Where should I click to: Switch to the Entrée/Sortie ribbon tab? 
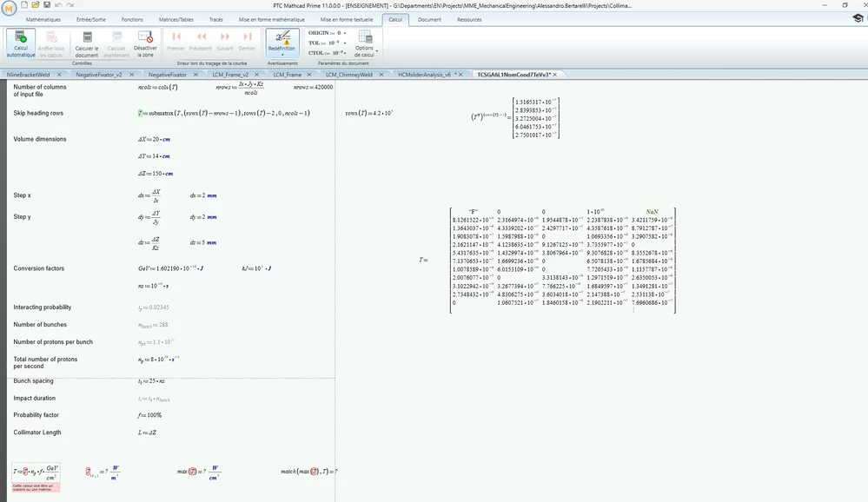tap(91, 19)
